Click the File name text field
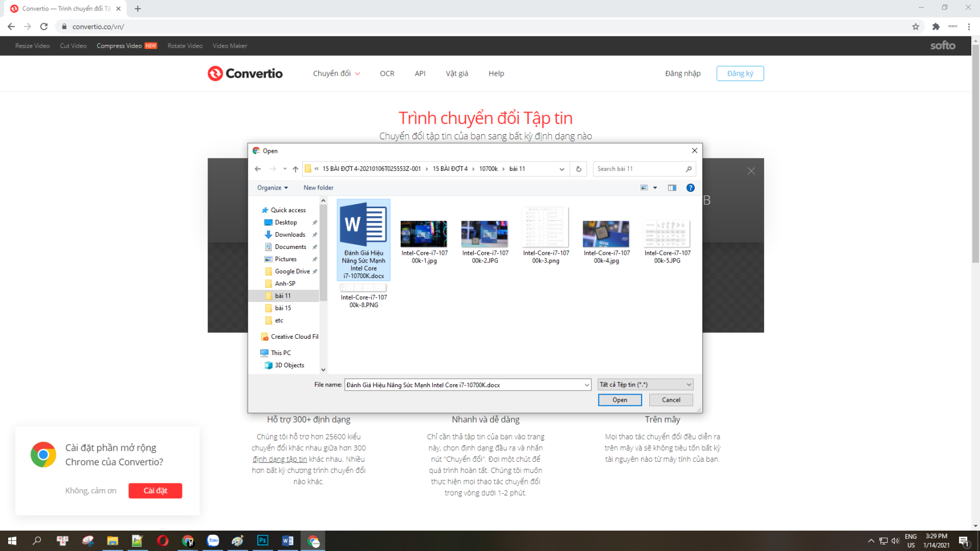 point(464,385)
